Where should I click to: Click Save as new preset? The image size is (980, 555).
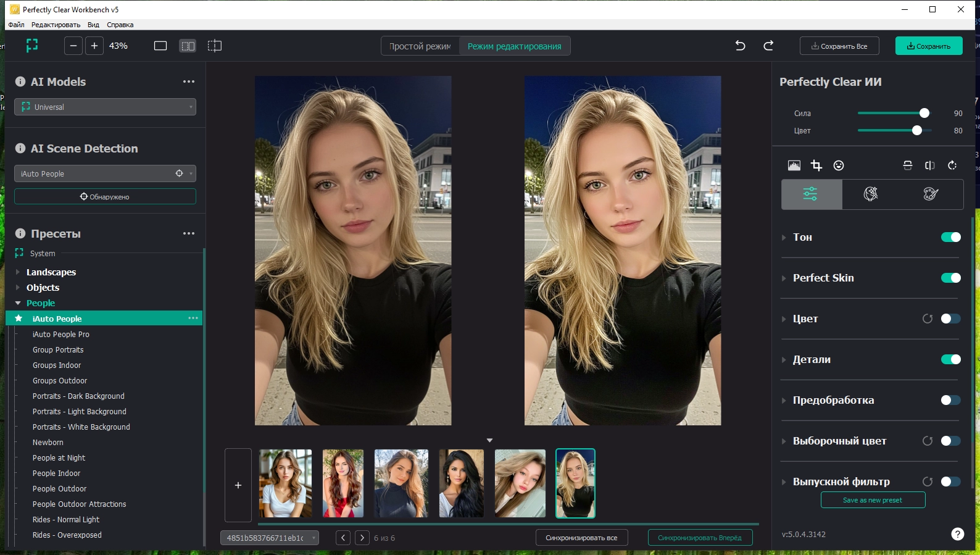tap(873, 500)
